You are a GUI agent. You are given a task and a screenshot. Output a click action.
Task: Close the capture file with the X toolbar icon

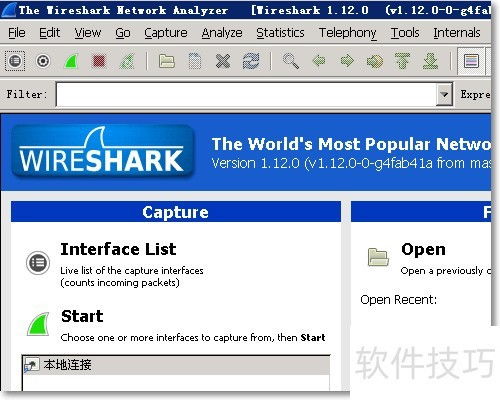coord(223,61)
